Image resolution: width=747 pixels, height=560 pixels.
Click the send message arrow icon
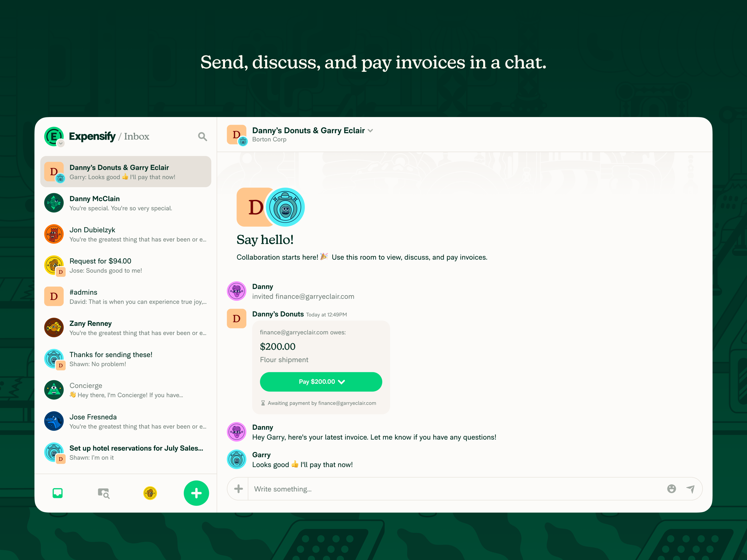tap(690, 489)
